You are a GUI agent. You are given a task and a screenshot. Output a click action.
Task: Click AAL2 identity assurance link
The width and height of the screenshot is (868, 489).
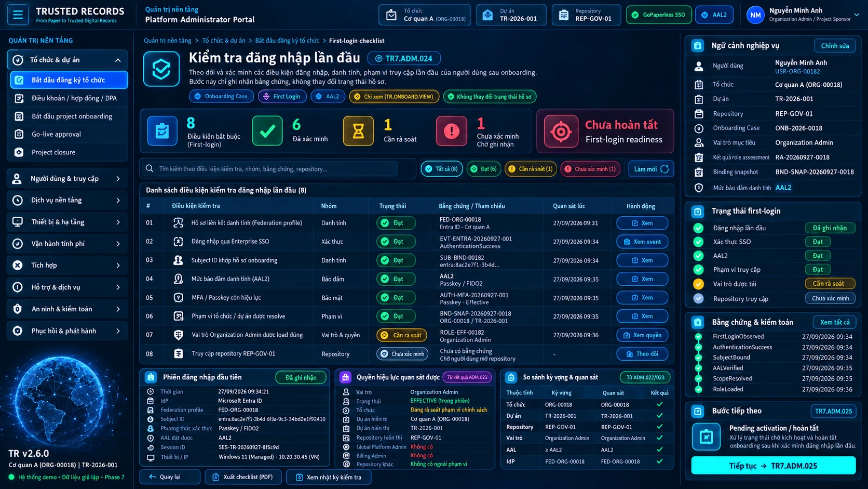pos(783,188)
